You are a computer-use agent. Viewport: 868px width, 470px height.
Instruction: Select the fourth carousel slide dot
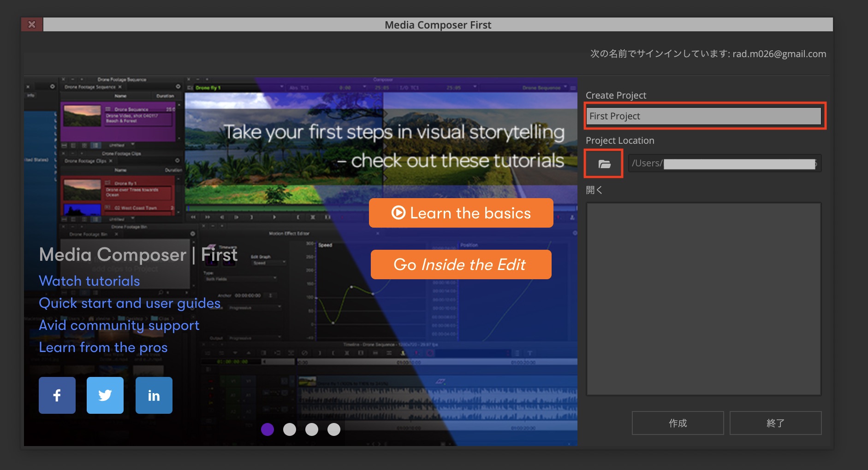pyautogui.click(x=334, y=429)
